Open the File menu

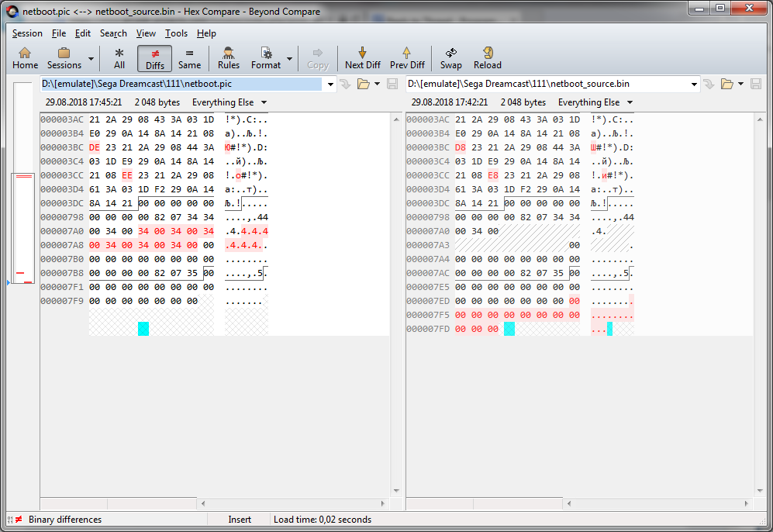[x=59, y=33]
